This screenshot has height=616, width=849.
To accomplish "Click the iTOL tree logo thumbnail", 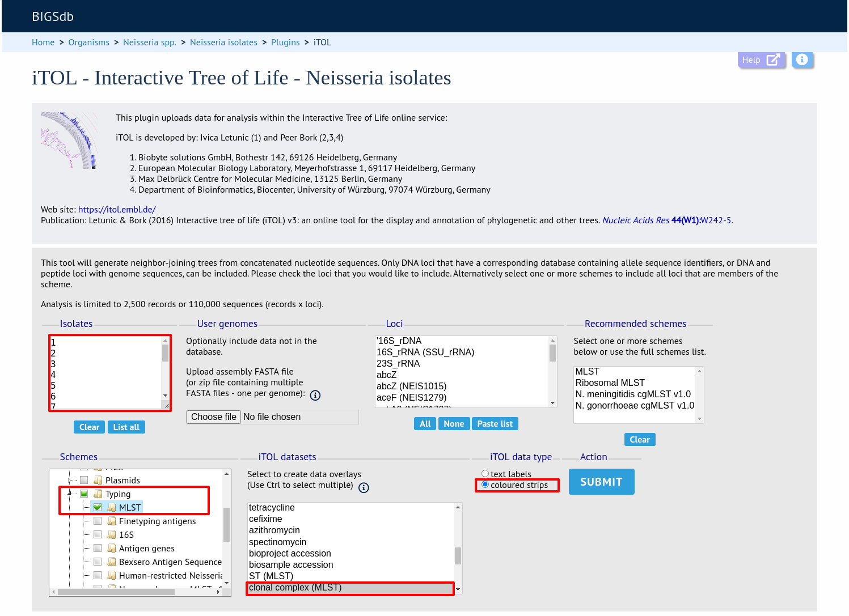I will coord(70,141).
